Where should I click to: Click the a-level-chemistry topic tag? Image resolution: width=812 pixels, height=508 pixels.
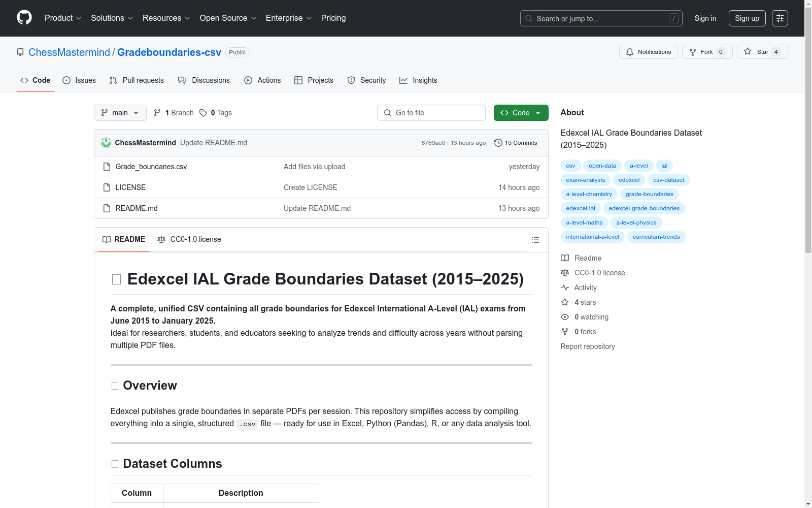[589, 194]
